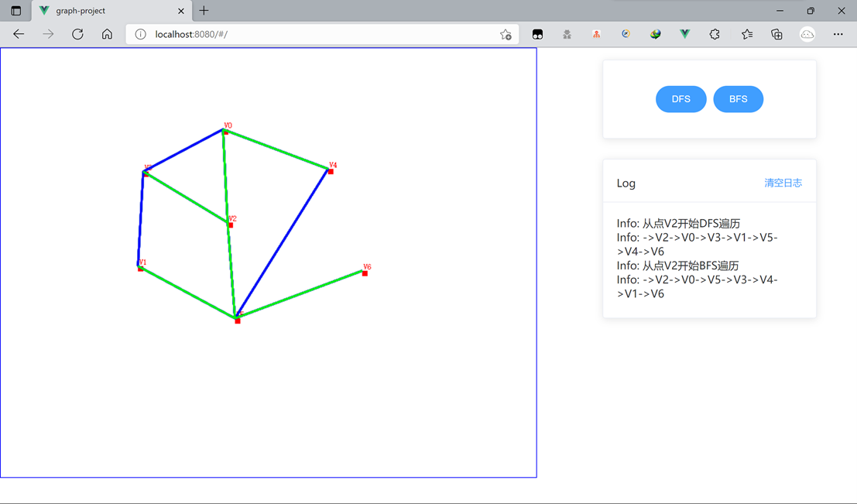
Task: Open the Favorites list icon
Action: point(747,34)
